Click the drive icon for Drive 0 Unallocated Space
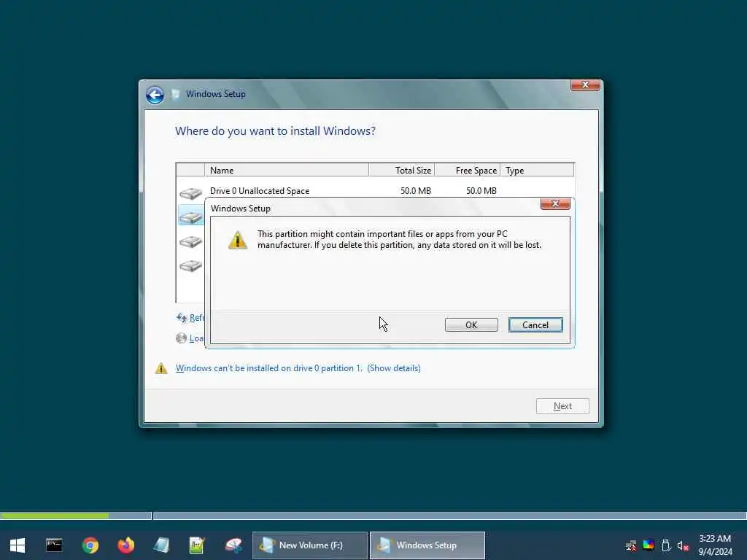This screenshot has width=747, height=560. (190, 193)
